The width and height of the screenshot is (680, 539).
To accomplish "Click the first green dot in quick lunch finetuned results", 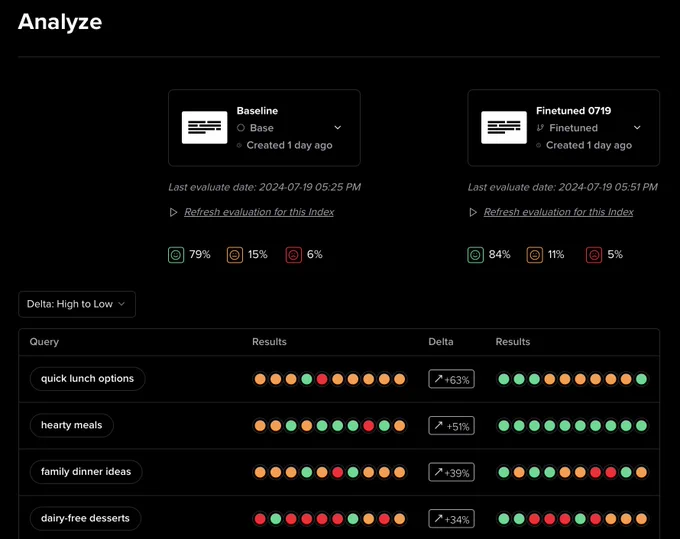I will coord(503,379).
